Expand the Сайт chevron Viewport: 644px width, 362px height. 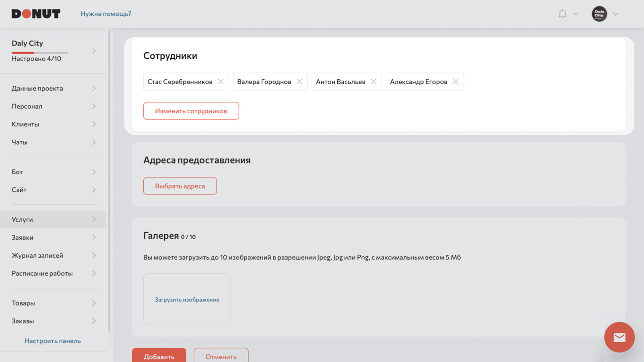[94, 190]
